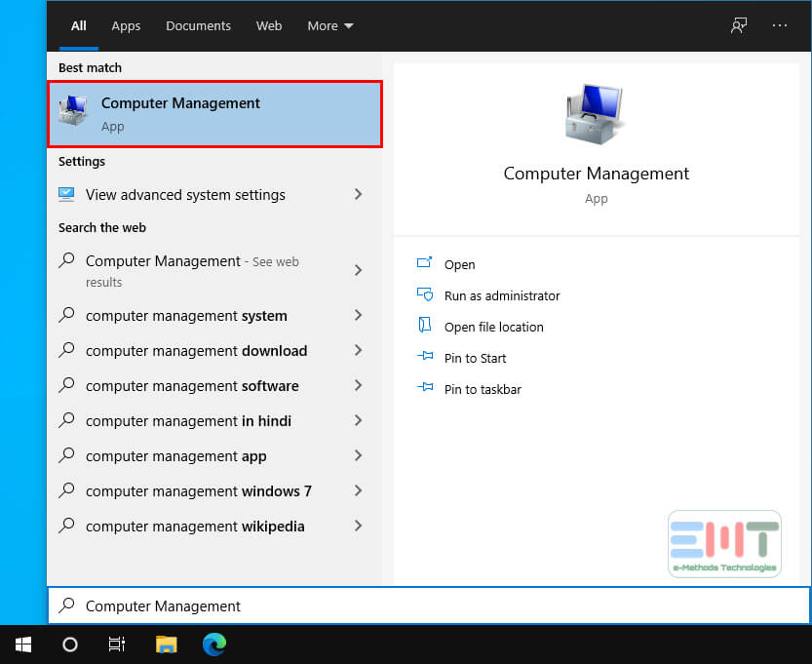This screenshot has width=812, height=664.
Task: Expand chevron for Computer Management See web results
Action: (359, 270)
